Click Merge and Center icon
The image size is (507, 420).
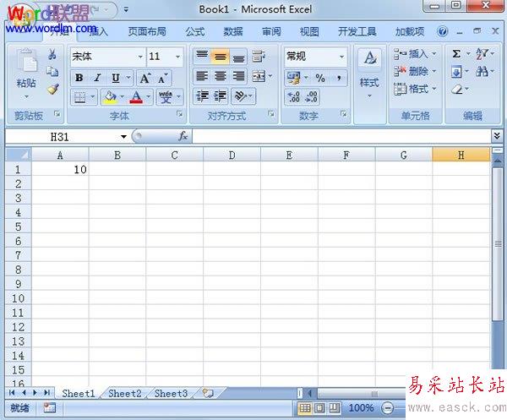coord(259,76)
